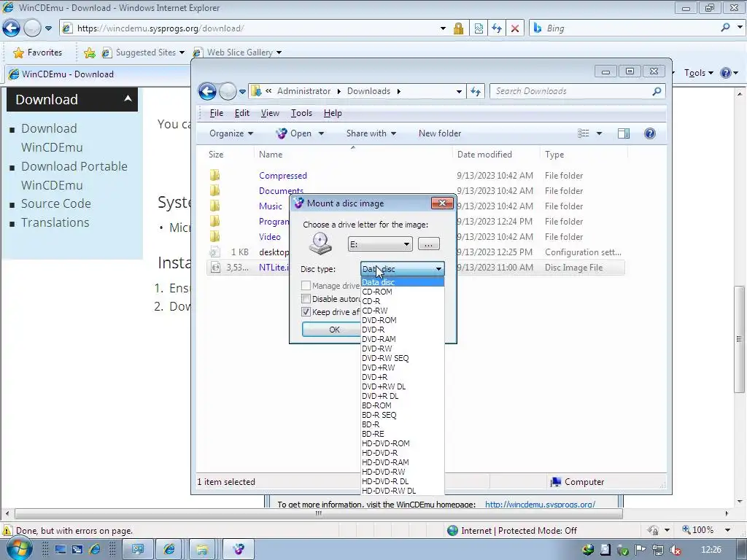Click the IE Help question mark icon
This screenshot has width=747, height=560.
point(726,73)
